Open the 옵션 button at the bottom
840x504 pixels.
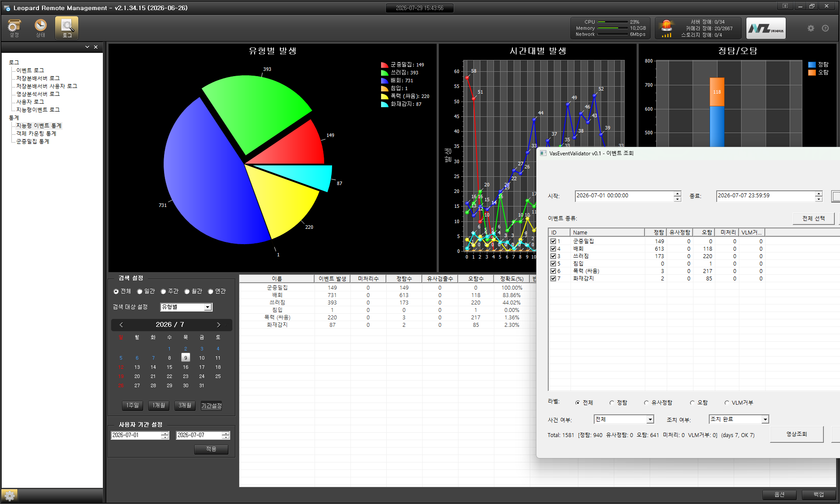[x=780, y=494]
